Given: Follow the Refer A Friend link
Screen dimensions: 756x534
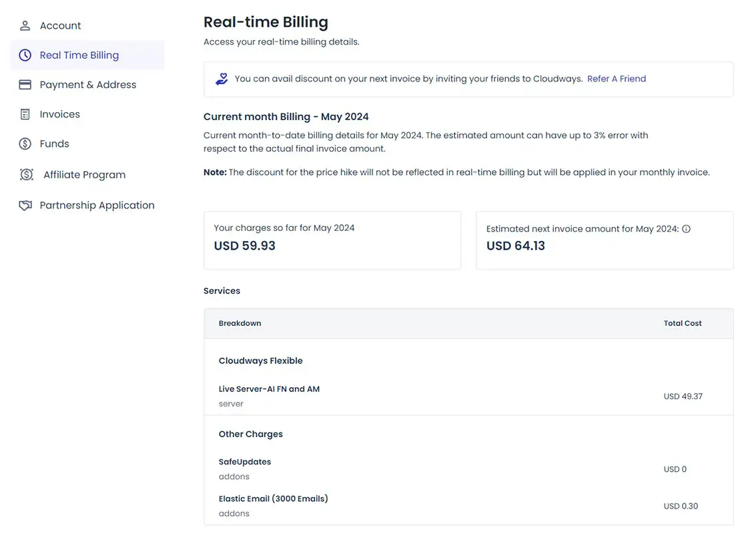Looking at the screenshot, I should click(x=616, y=79).
